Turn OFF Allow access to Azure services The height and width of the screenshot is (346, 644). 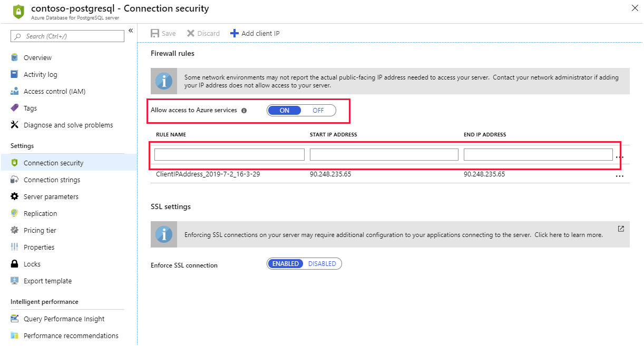[318, 111]
